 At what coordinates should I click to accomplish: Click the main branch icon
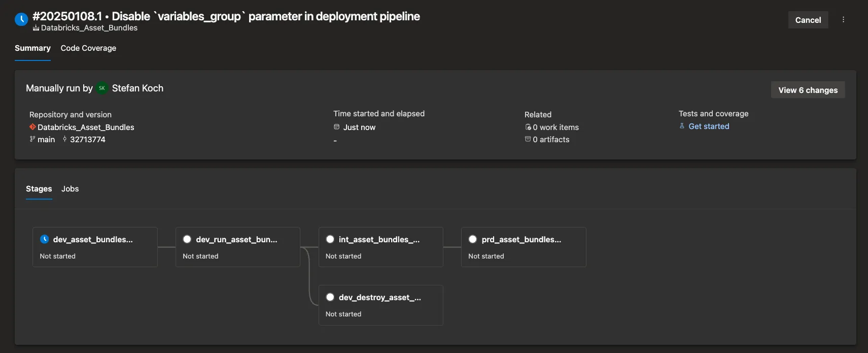(x=32, y=139)
